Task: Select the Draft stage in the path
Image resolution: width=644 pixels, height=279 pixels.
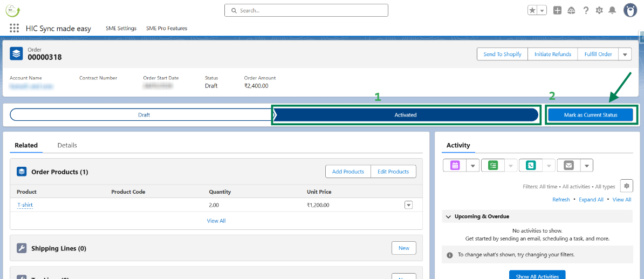Action: (x=143, y=115)
